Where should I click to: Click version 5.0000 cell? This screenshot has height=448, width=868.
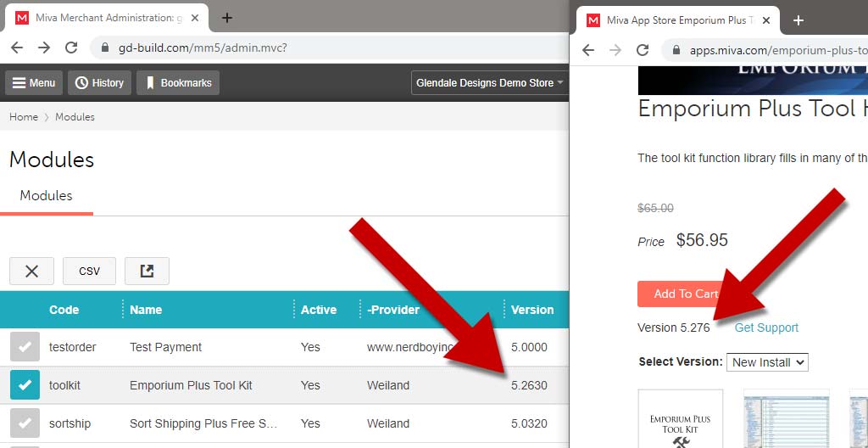point(529,347)
